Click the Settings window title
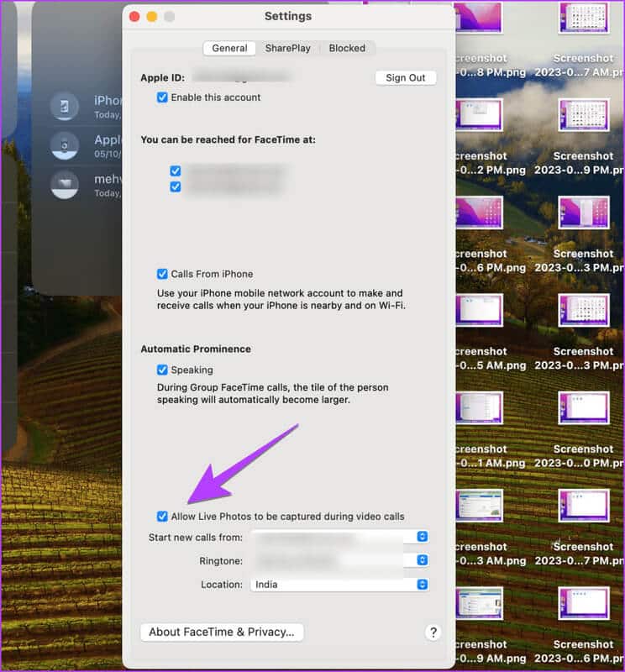625x672 pixels. (288, 16)
